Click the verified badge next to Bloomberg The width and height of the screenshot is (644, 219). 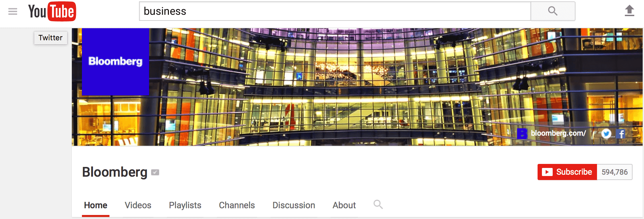pos(155,172)
